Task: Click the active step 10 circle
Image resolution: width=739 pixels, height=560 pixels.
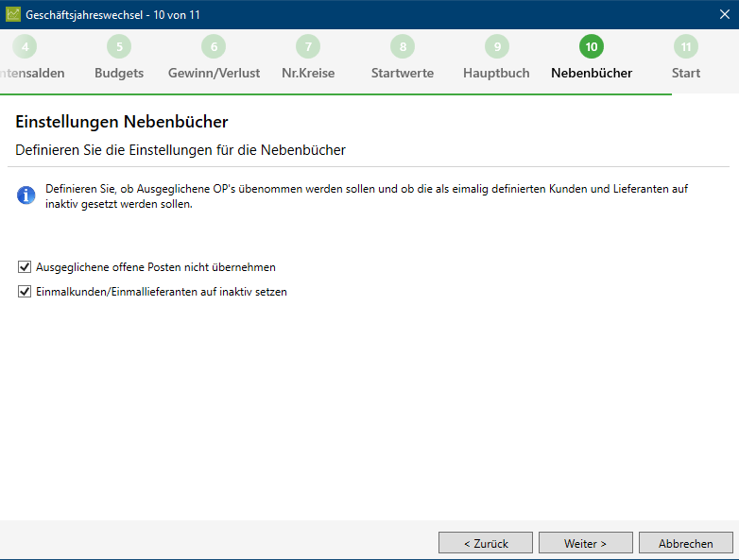Action: [592, 46]
